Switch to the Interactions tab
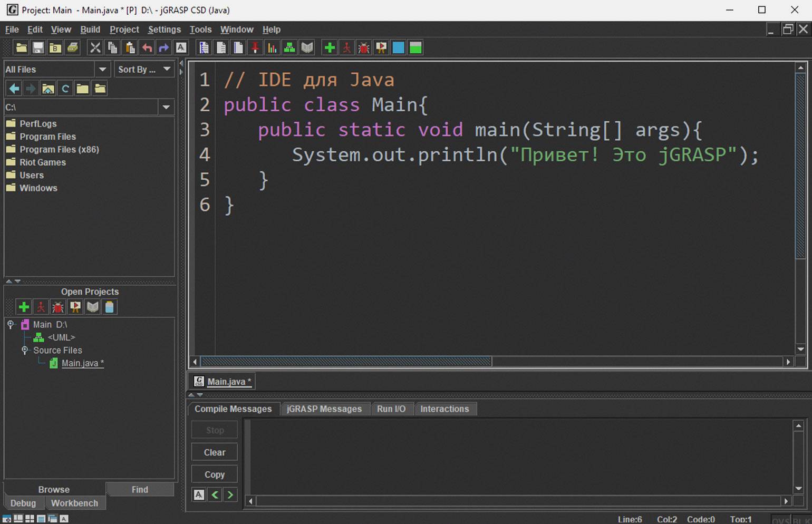This screenshot has height=524, width=812. click(x=444, y=409)
